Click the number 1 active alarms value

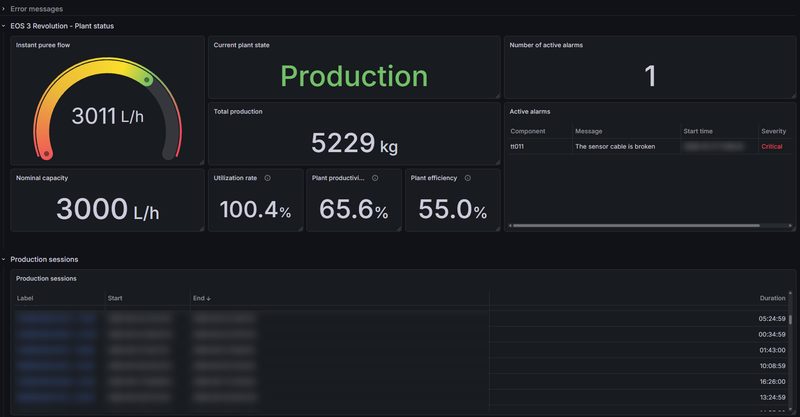pos(650,76)
